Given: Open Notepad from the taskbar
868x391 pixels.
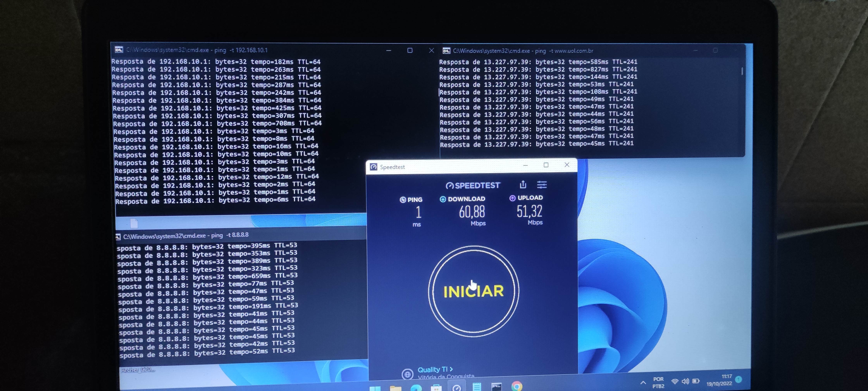Looking at the screenshot, I should (476, 387).
